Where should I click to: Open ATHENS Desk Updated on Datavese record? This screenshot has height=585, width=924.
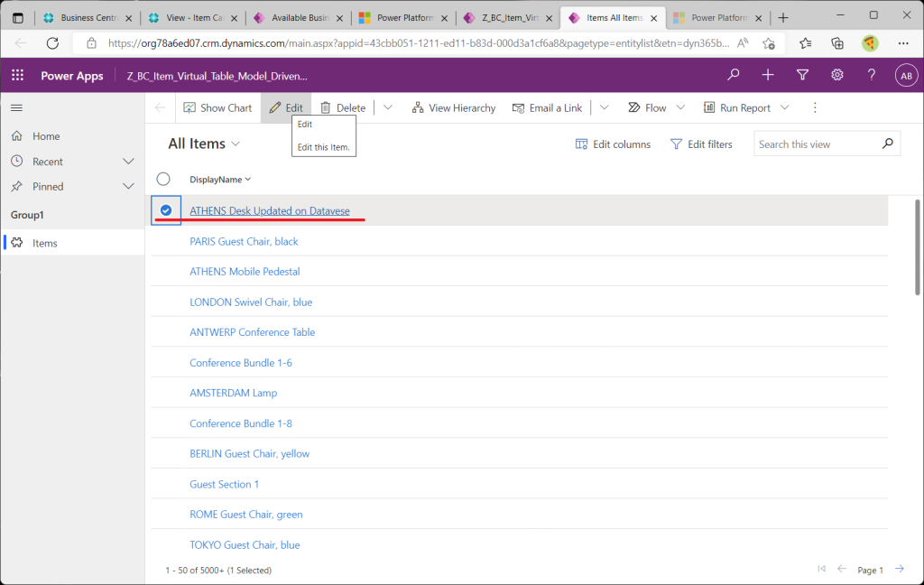point(269,210)
